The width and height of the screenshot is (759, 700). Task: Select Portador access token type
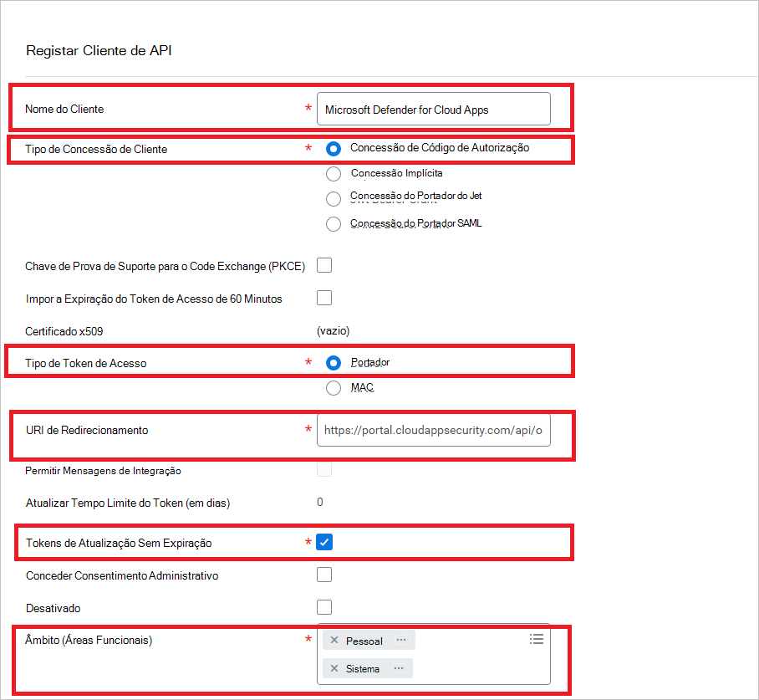tap(334, 362)
